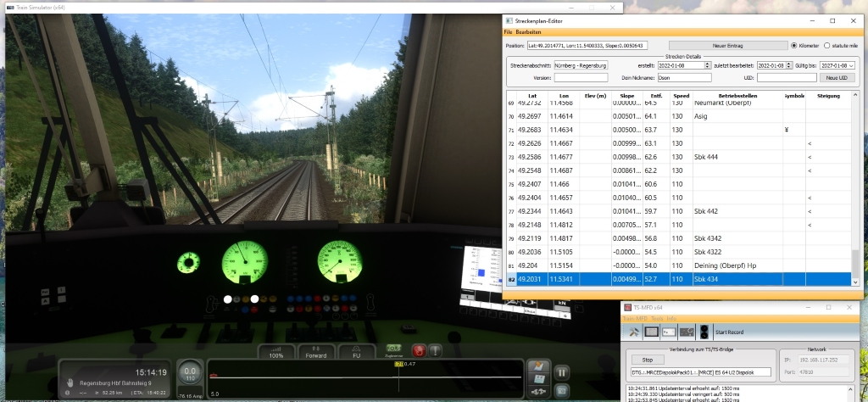868x402 pixels.
Task: Open the task list notebook icon in HUD
Action: (538, 366)
